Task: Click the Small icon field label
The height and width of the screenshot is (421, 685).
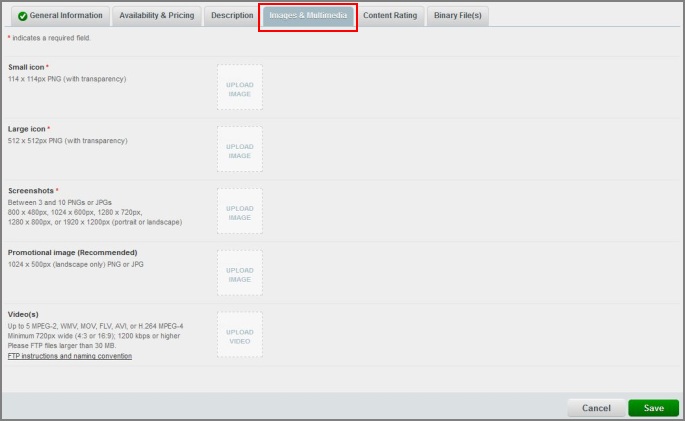Action: [26, 67]
